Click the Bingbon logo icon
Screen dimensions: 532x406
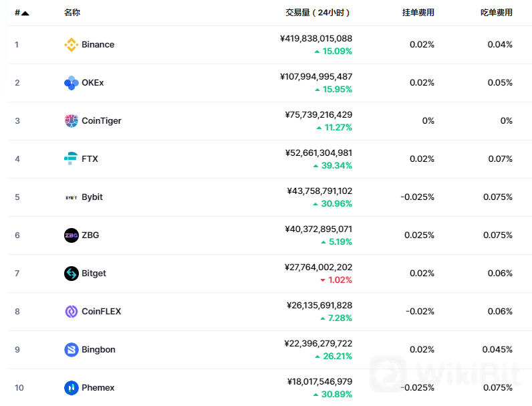71,350
